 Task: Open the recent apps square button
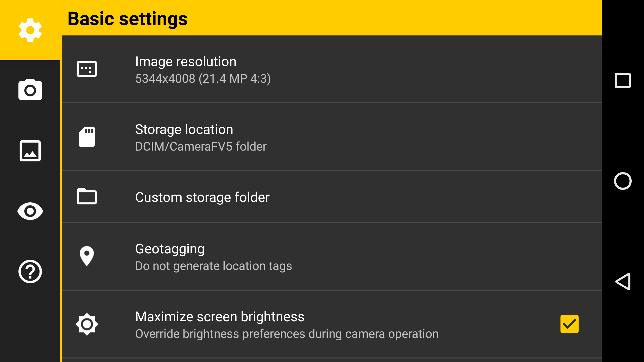click(623, 80)
